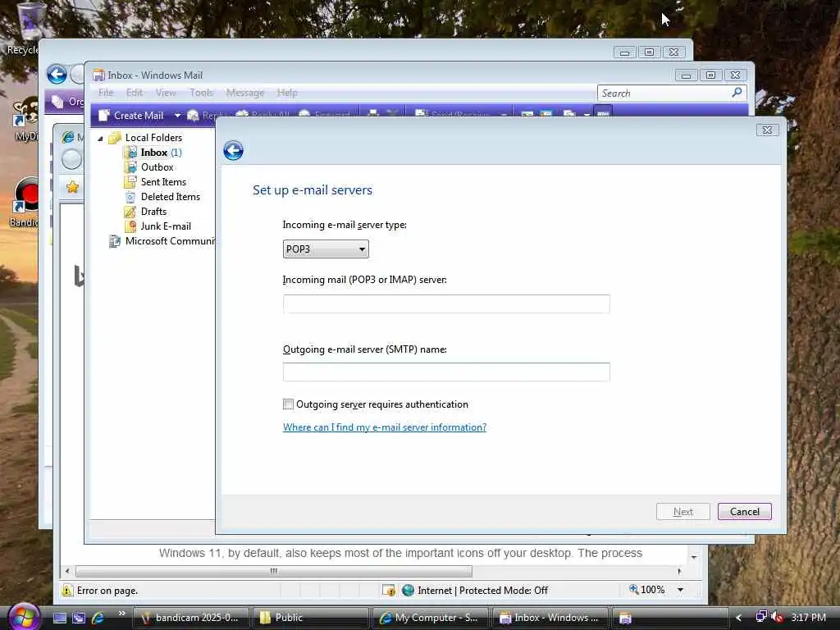Click the search magnifier icon in Windows Mail
This screenshot has width=840, height=630.
tap(737, 92)
